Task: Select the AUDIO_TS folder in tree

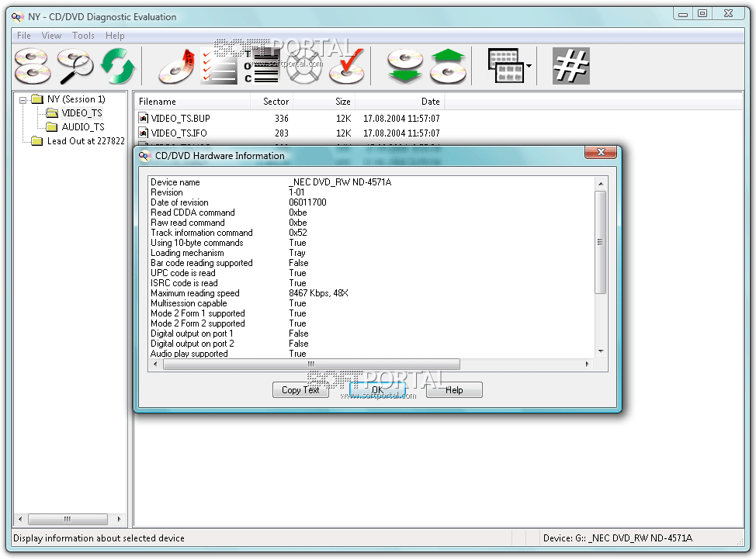Action: point(82,127)
